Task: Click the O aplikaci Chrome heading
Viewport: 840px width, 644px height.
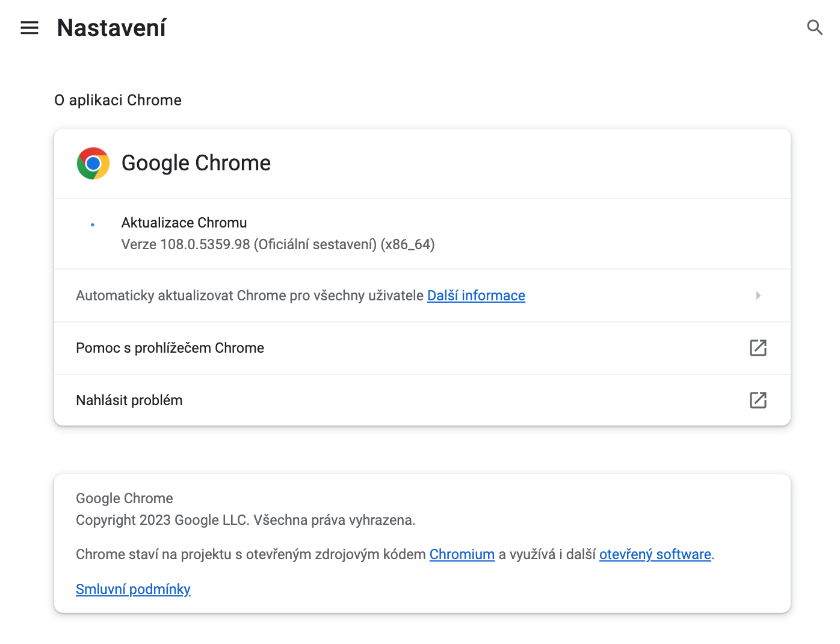Action: coord(118,100)
